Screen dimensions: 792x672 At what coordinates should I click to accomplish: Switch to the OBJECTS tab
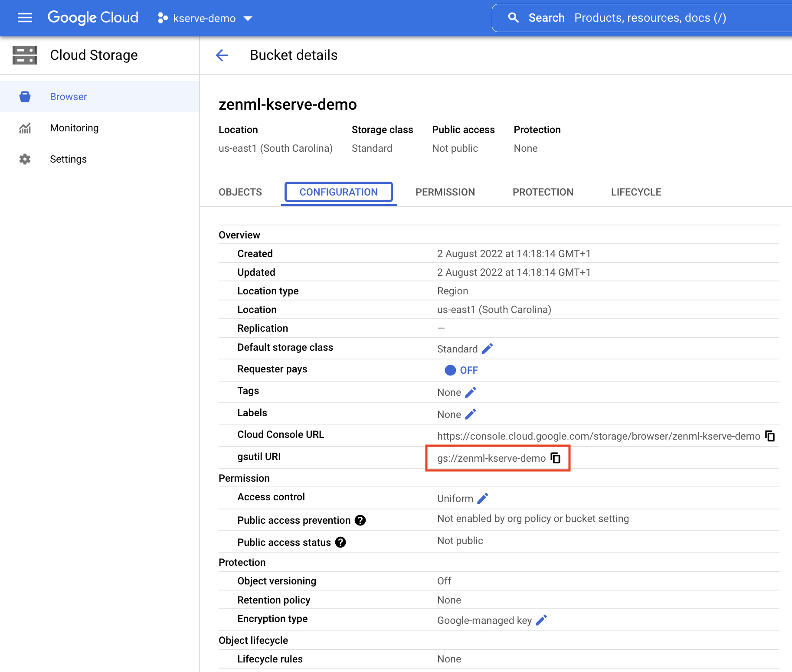point(240,192)
